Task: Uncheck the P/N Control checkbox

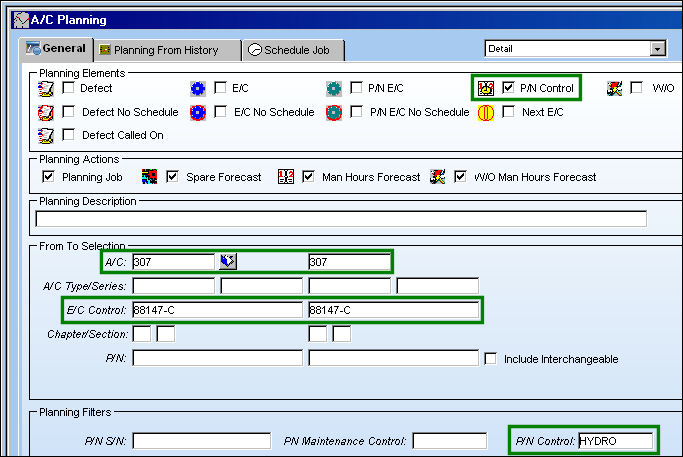Action: 508,88
